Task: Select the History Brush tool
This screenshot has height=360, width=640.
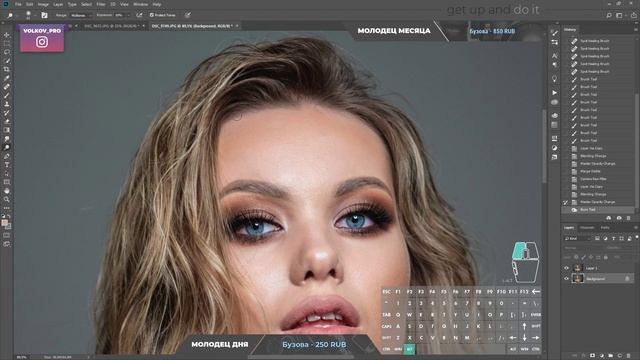Action: click(7, 113)
